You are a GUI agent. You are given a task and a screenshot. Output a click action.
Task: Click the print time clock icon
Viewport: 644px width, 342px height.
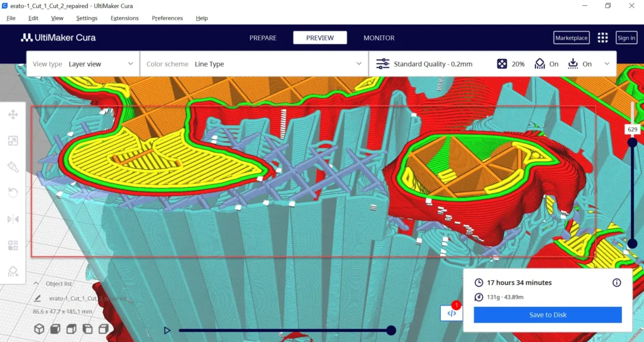click(479, 282)
